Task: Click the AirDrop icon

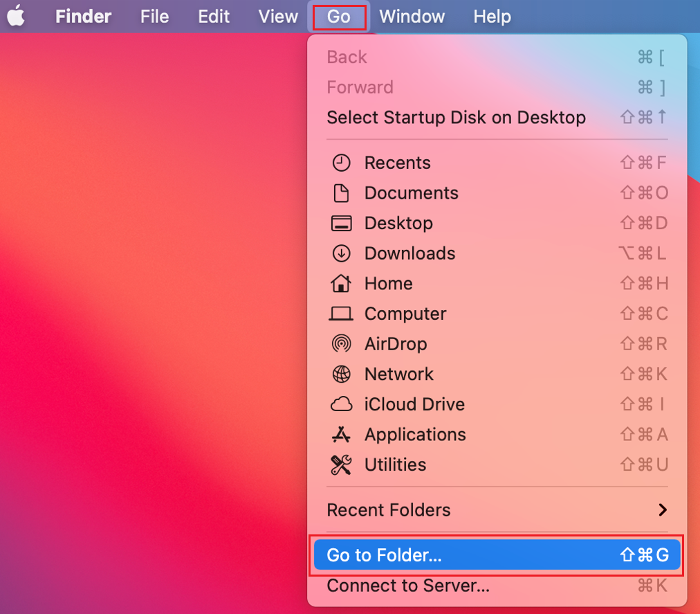Action: point(341,344)
